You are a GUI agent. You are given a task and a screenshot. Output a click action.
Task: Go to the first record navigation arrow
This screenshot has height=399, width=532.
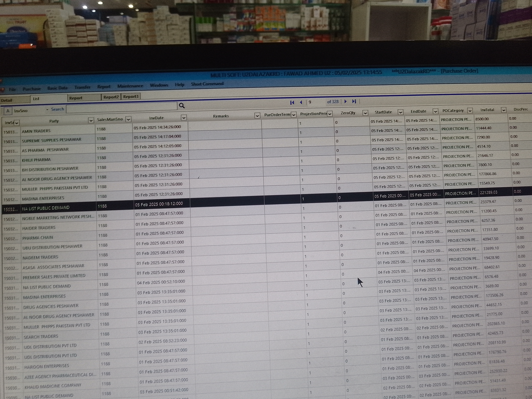coord(292,102)
